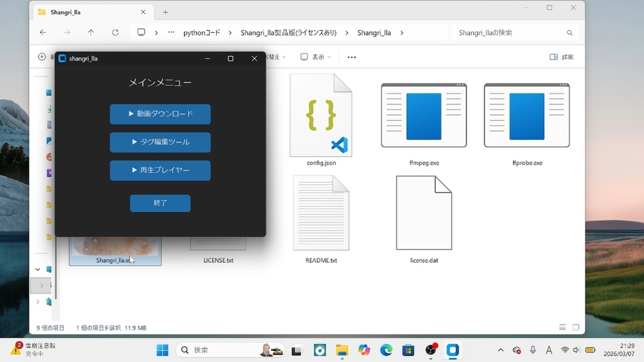Open Microsoft Edge from taskbar

(386, 350)
